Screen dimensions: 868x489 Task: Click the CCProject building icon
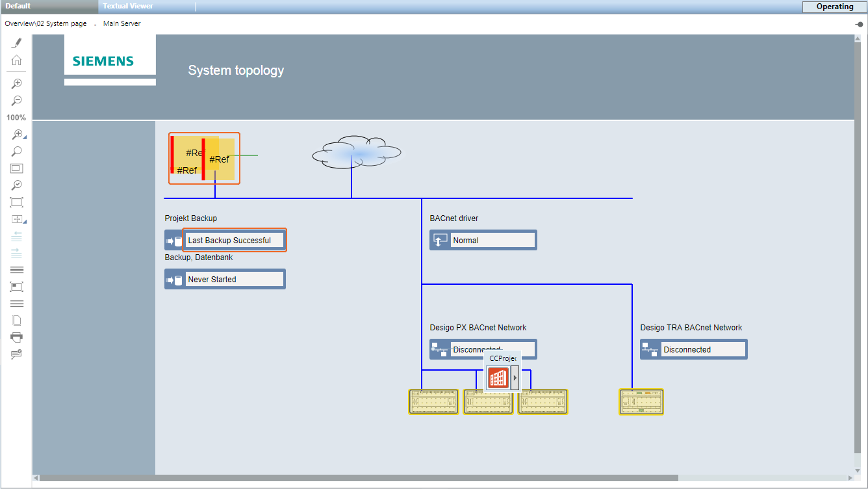498,377
